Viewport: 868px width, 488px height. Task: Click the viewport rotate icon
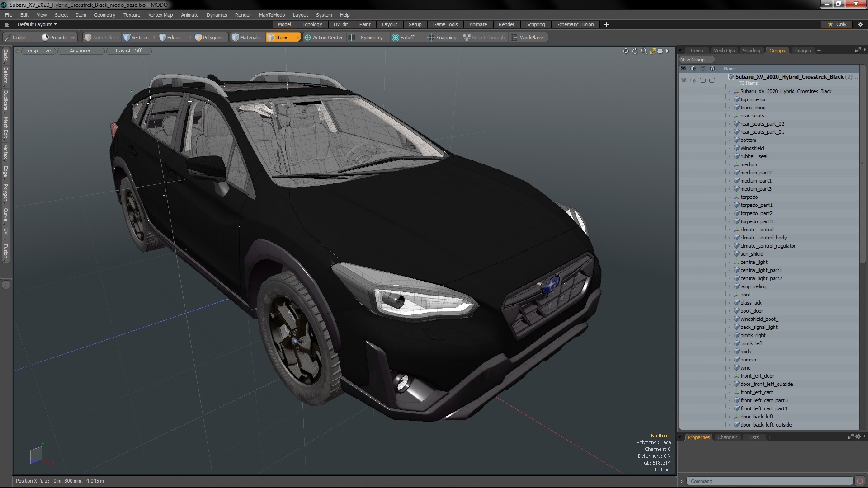tap(635, 51)
